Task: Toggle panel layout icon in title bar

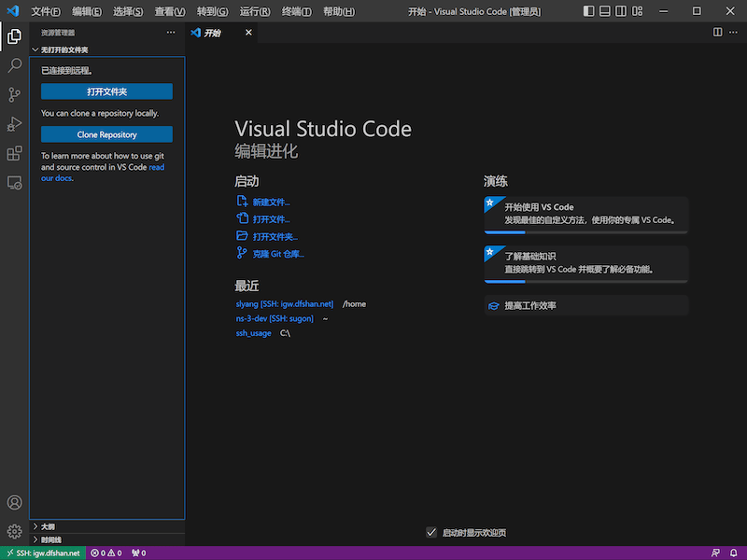Action: click(x=604, y=11)
